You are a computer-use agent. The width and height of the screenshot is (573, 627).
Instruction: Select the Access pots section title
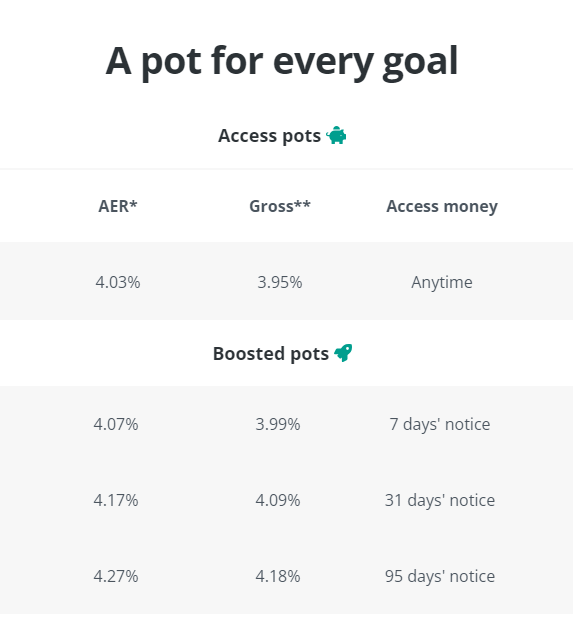click(x=270, y=136)
